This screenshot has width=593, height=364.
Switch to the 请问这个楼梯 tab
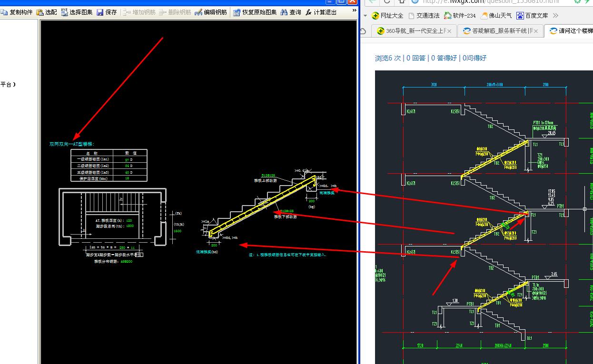coord(569,31)
